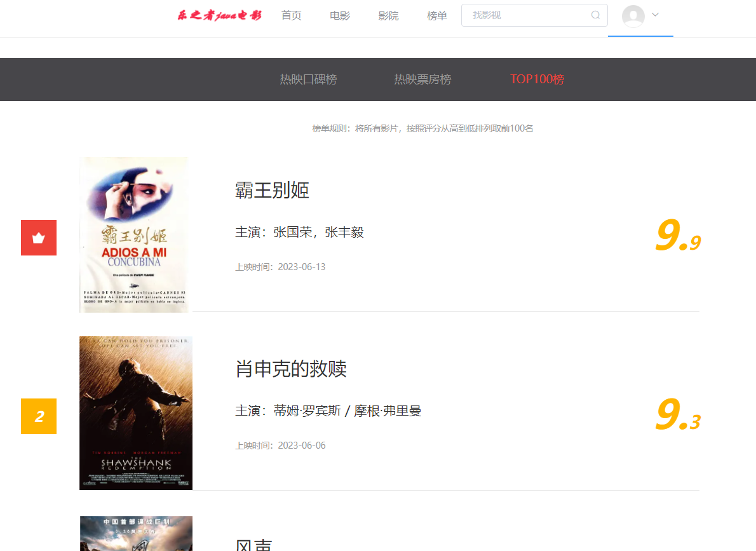This screenshot has width=756, height=551.
Task: Open the 电影 navigation menu item
Action: pyautogui.click(x=340, y=16)
